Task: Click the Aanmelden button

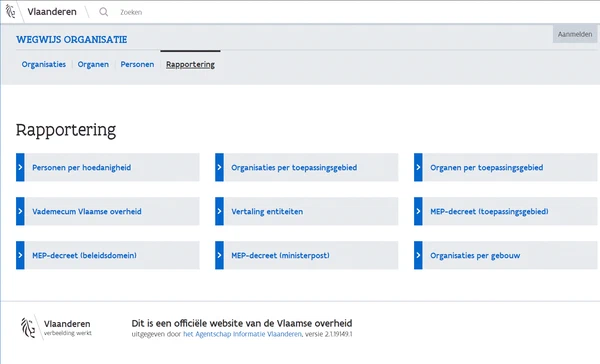Action: click(x=575, y=34)
